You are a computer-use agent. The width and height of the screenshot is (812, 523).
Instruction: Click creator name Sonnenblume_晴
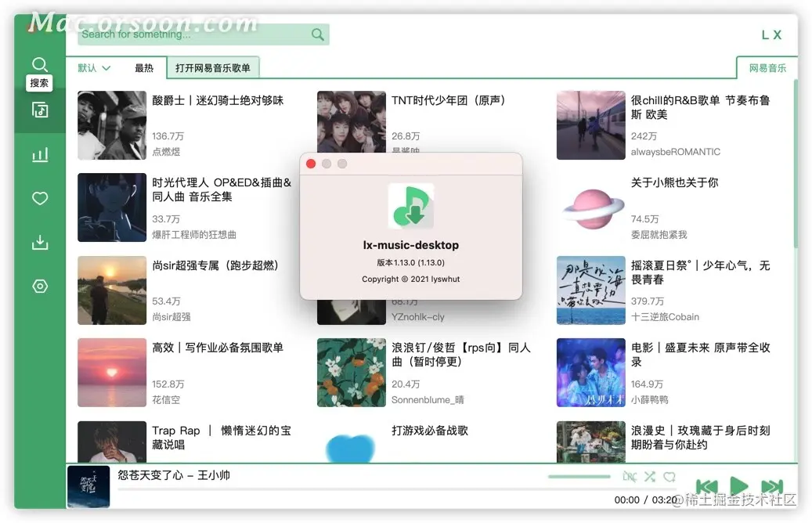pos(428,400)
